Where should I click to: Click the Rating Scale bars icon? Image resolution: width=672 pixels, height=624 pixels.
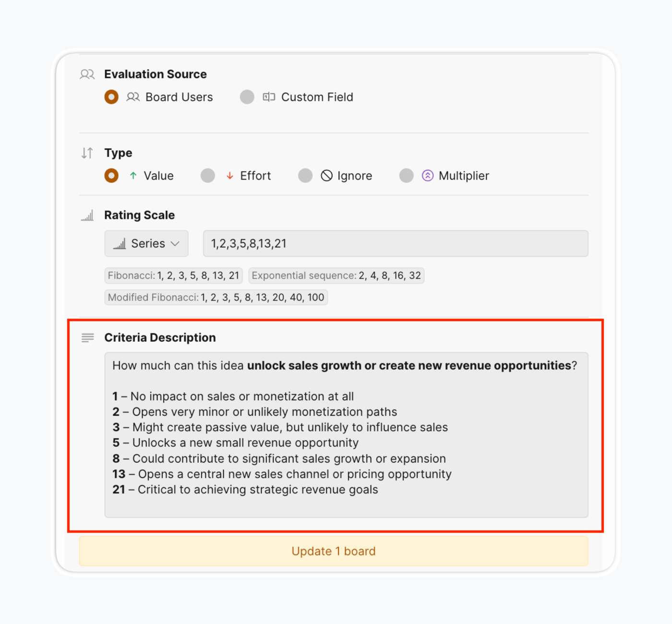point(87,216)
